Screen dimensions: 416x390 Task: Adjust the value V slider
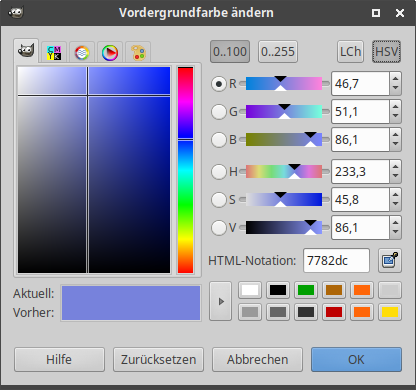[284, 227]
